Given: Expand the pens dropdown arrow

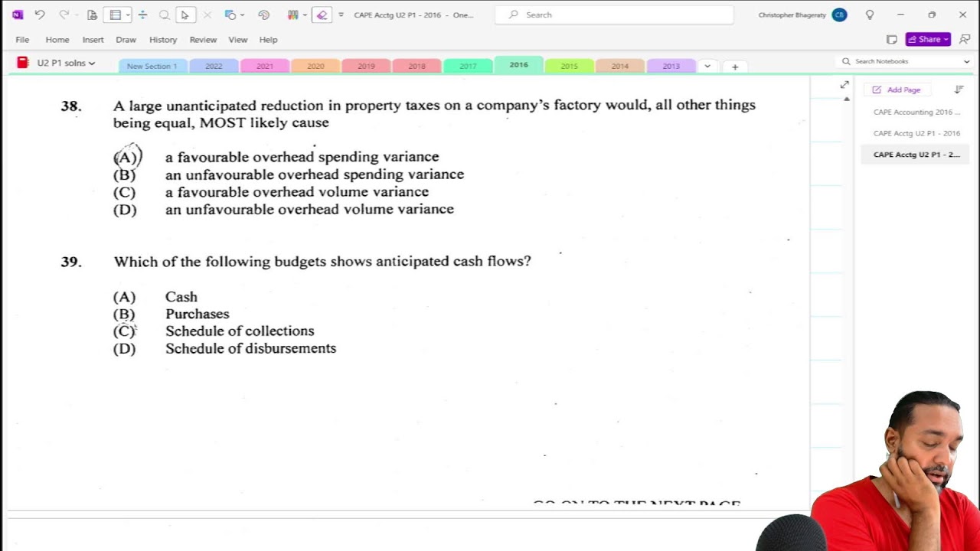Looking at the screenshot, I should click(305, 15).
